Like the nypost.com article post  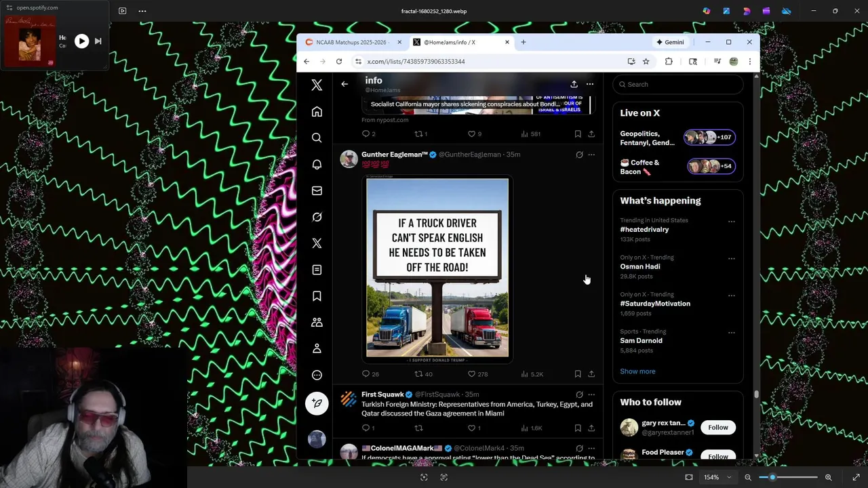coord(475,134)
